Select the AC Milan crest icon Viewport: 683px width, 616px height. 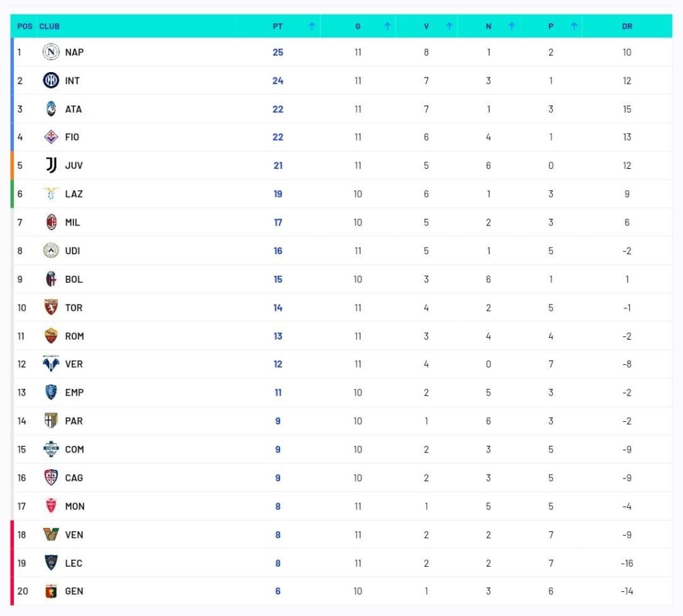[51, 222]
